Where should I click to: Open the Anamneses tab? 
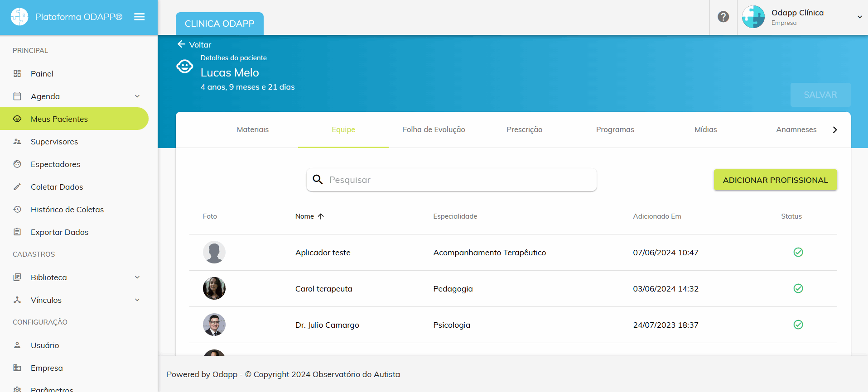[796, 129]
